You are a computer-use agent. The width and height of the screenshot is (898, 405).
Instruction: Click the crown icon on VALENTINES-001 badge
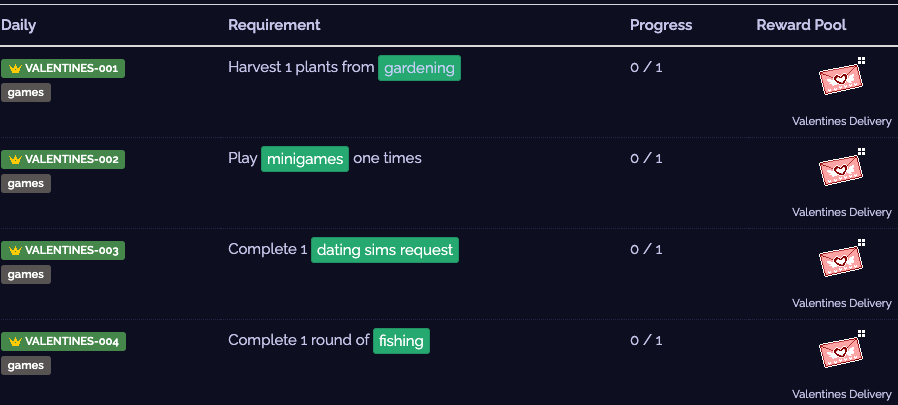point(15,68)
